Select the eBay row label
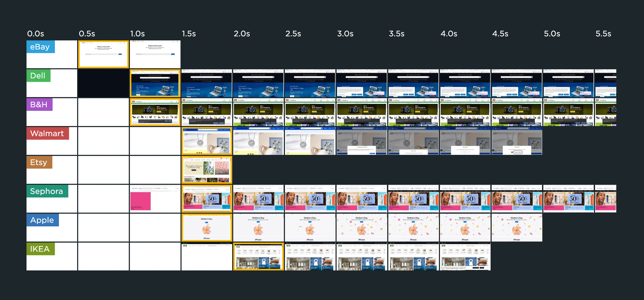644x300 pixels. point(40,47)
